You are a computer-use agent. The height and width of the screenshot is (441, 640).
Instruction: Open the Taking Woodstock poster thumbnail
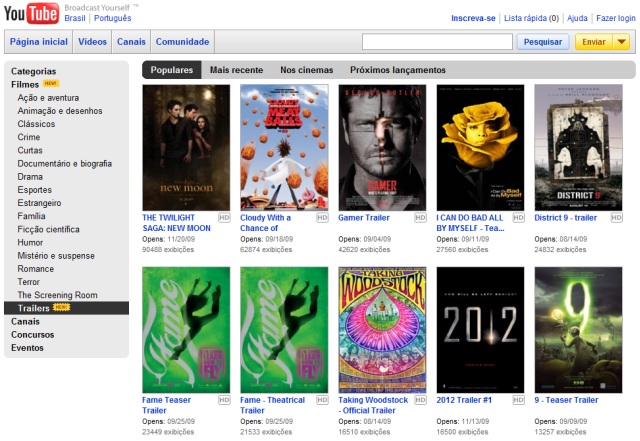coord(382,330)
